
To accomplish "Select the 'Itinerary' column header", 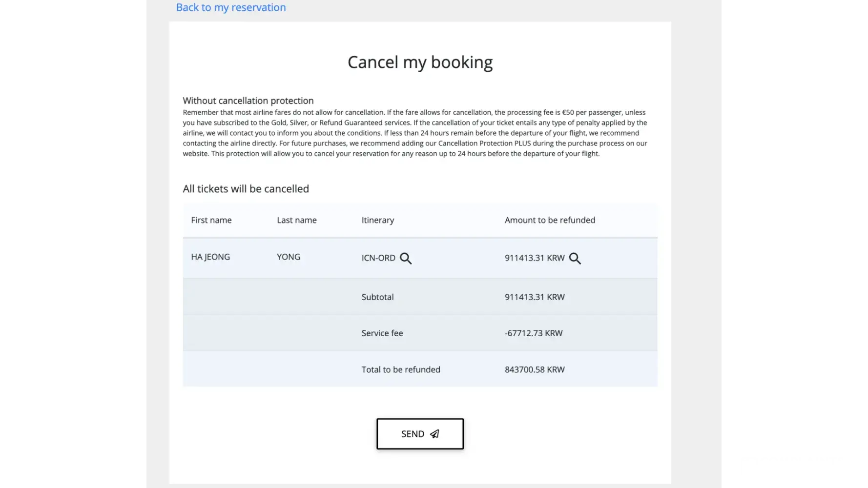I will coord(377,220).
